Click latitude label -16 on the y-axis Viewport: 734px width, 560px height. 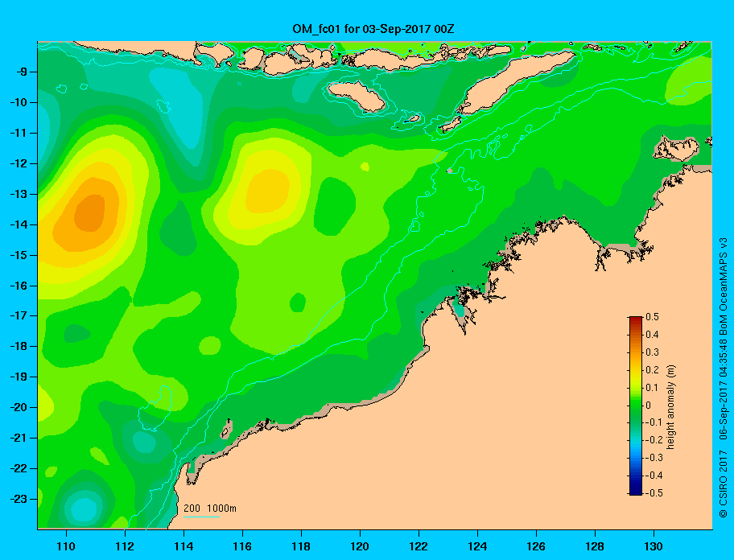click(x=19, y=286)
